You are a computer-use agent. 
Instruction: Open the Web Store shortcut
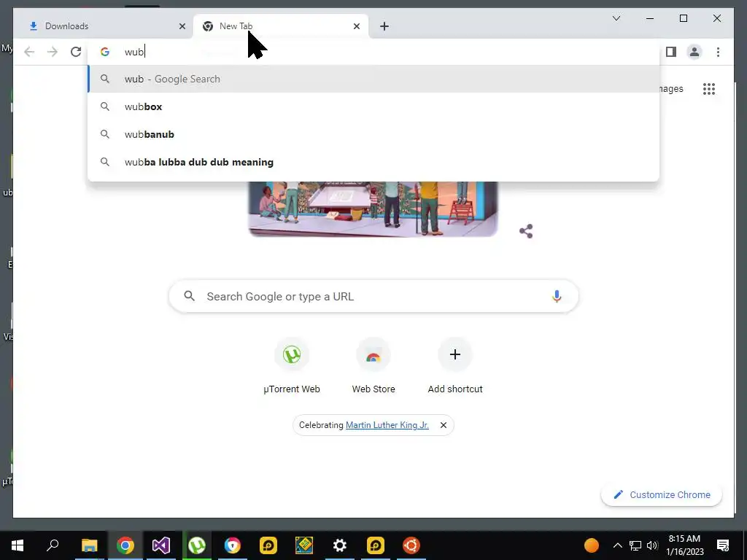[373, 366]
